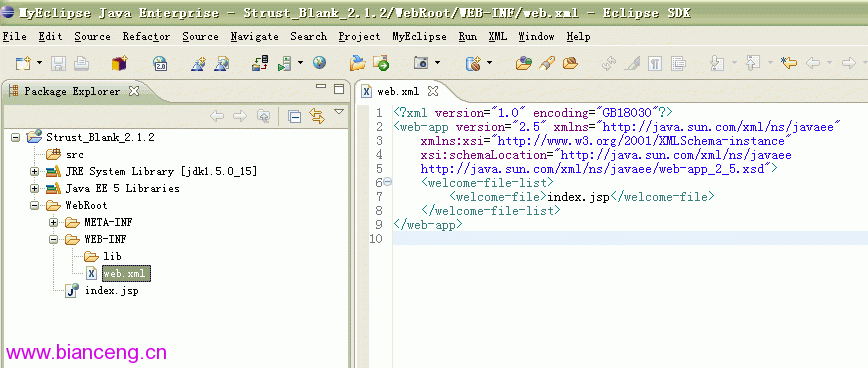Click Collapse All in Package Explorer
Screen dimensions: 868x368
click(x=294, y=116)
